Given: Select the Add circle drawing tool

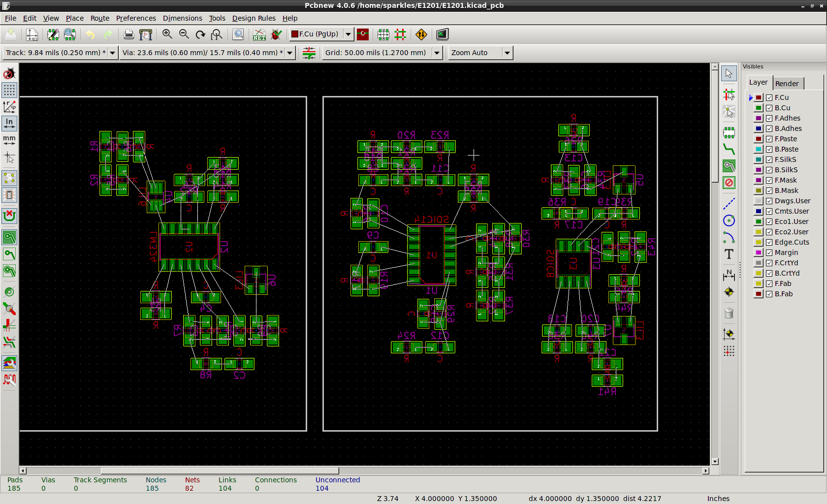Looking at the screenshot, I should pyautogui.click(x=729, y=220).
